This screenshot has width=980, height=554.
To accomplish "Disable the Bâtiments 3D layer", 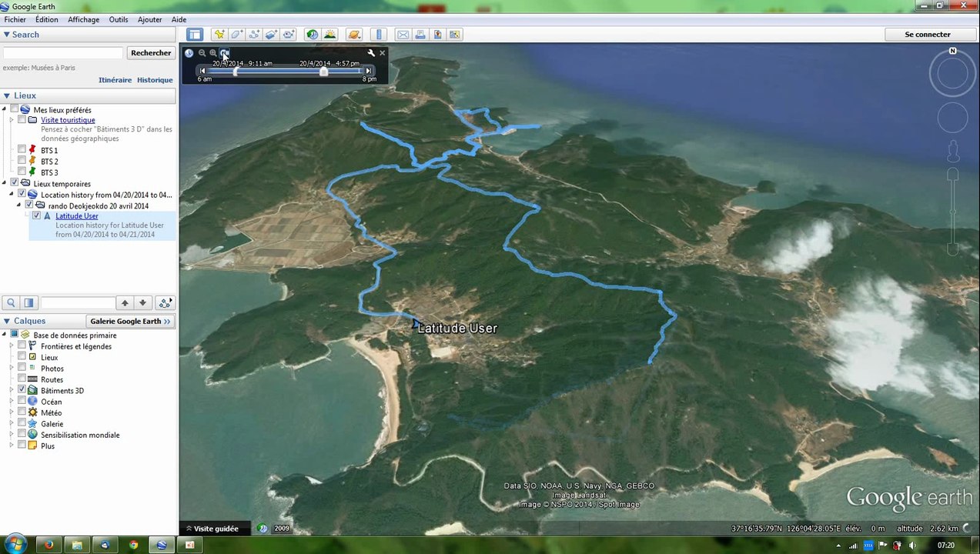I will tap(22, 391).
